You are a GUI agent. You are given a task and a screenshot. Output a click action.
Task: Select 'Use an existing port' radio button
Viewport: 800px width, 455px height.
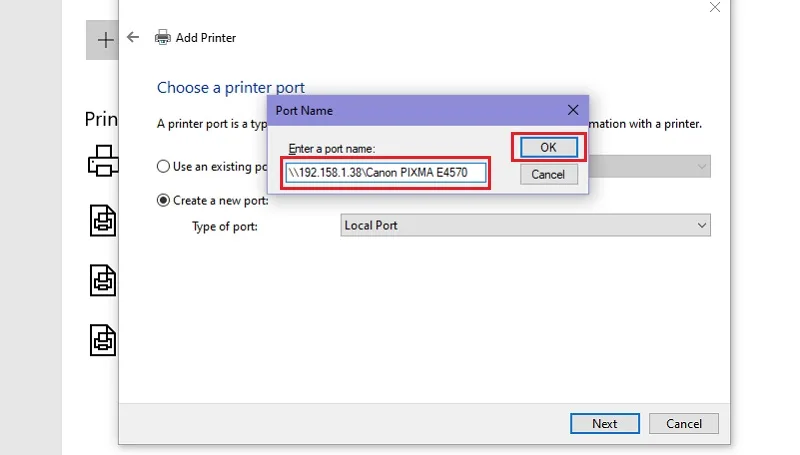click(x=163, y=166)
